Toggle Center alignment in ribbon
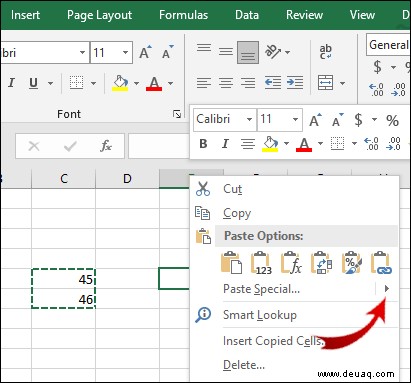The image size is (411, 383). point(226,82)
